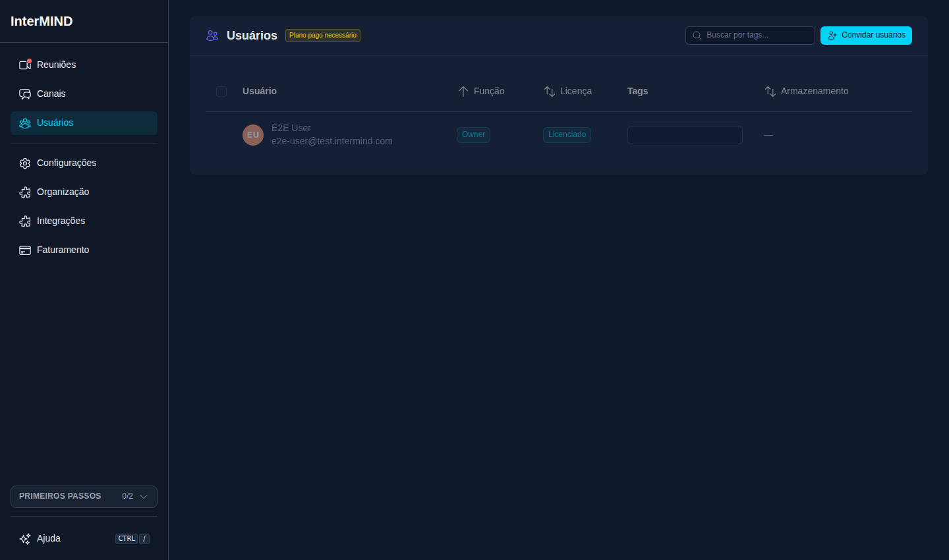The height and width of the screenshot is (560, 949).
Task: Click the add-user icon in Convidar usuários
Action: 832,36
